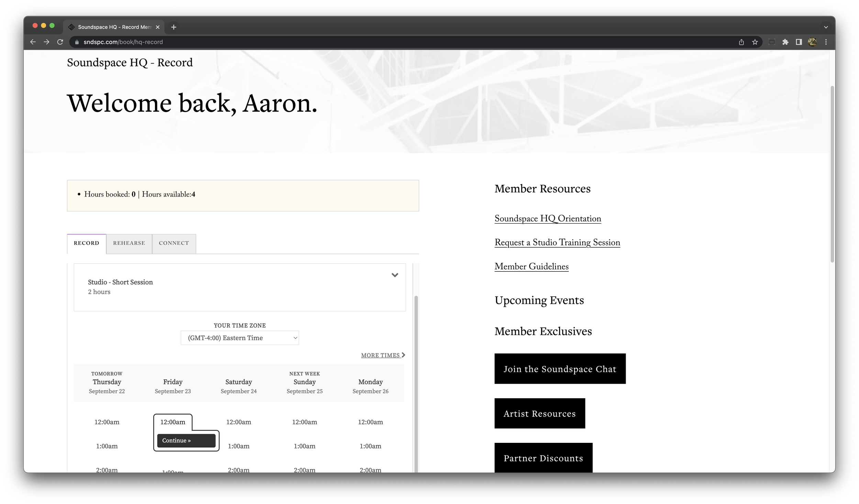Click the lock icon beside the URL

pos(77,42)
